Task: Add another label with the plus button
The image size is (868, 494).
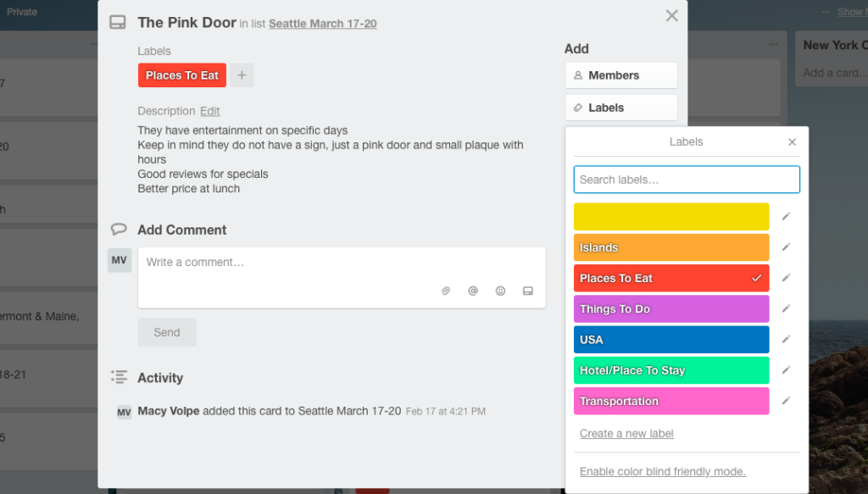Action: [242, 75]
